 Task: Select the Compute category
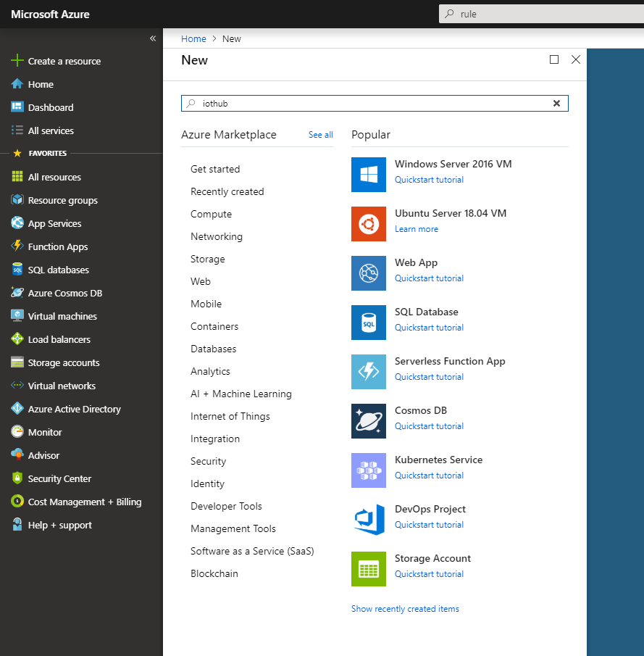point(212,215)
